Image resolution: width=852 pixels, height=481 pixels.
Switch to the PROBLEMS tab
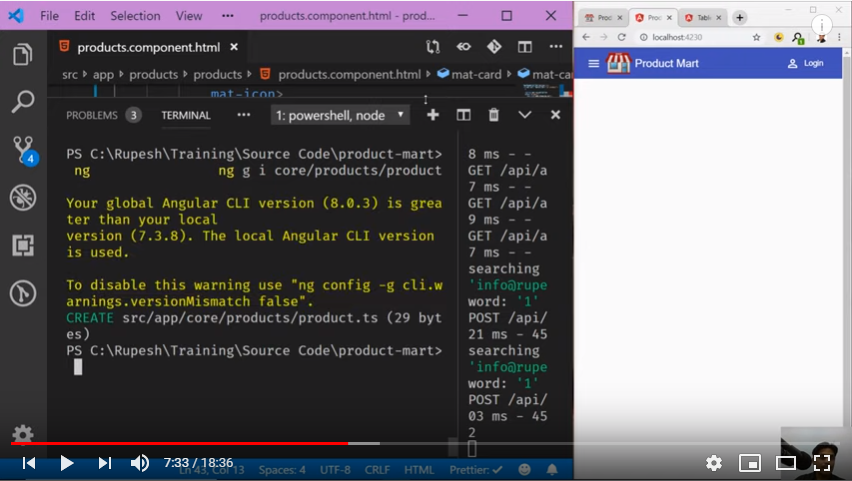pyautogui.click(x=92, y=115)
